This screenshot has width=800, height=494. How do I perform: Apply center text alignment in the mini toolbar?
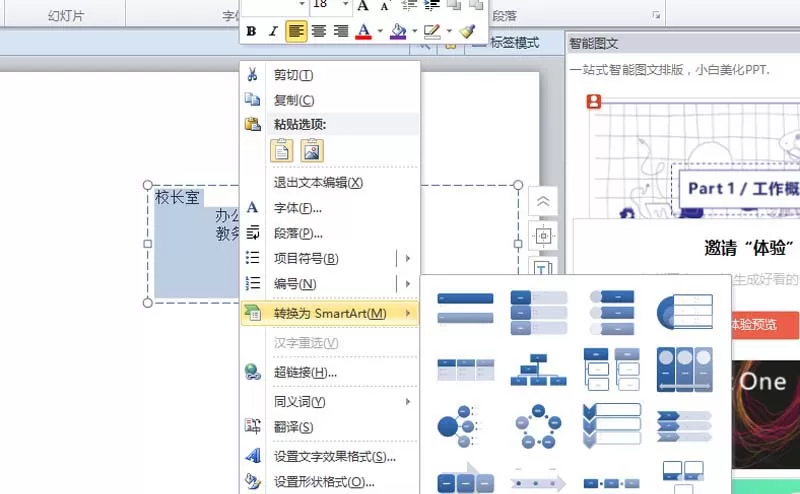pos(319,31)
